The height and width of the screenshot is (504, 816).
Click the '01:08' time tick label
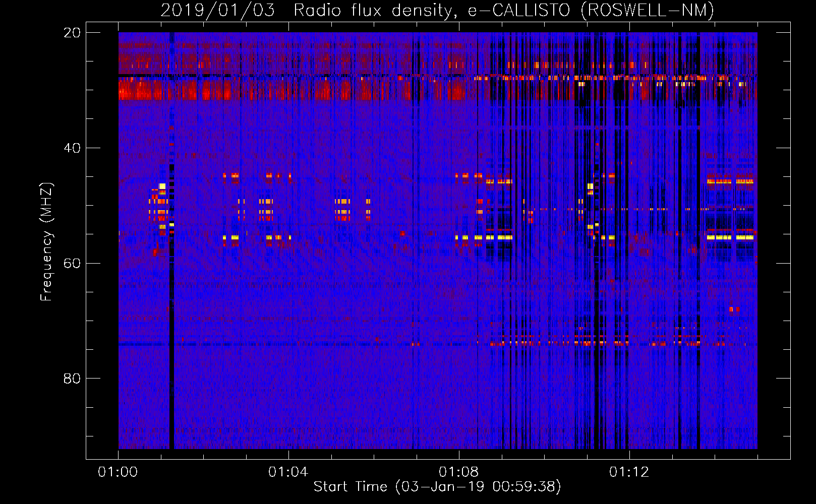(458, 472)
